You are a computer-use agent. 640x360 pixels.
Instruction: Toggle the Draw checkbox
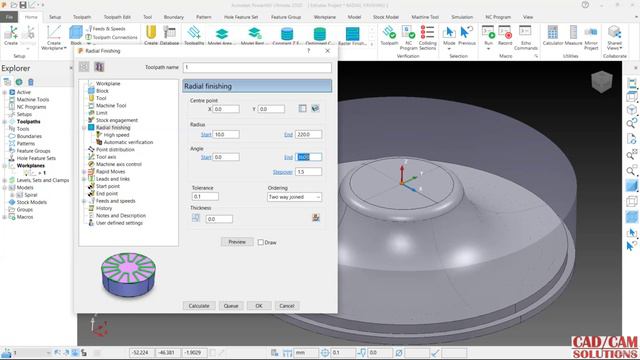(x=260, y=242)
